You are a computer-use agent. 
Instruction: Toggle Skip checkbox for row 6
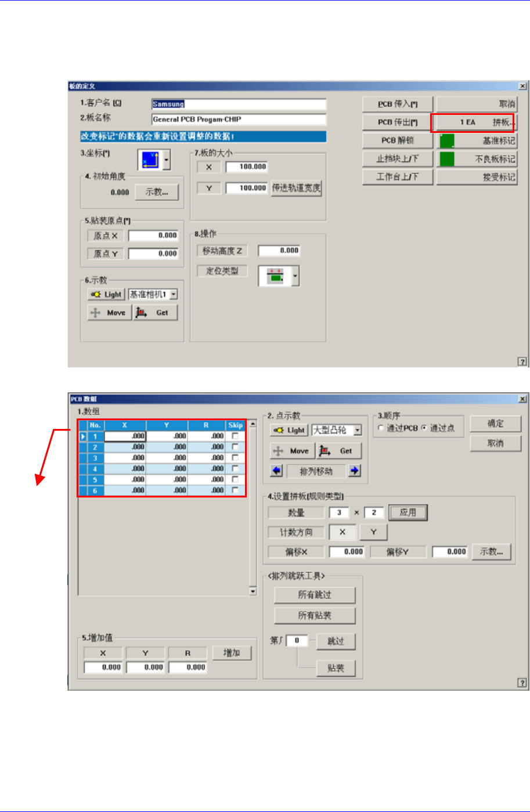click(235, 490)
